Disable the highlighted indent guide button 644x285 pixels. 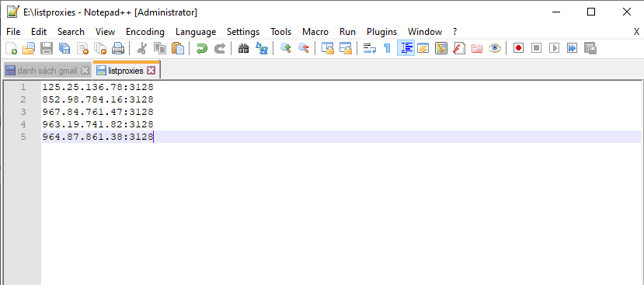point(406,48)
